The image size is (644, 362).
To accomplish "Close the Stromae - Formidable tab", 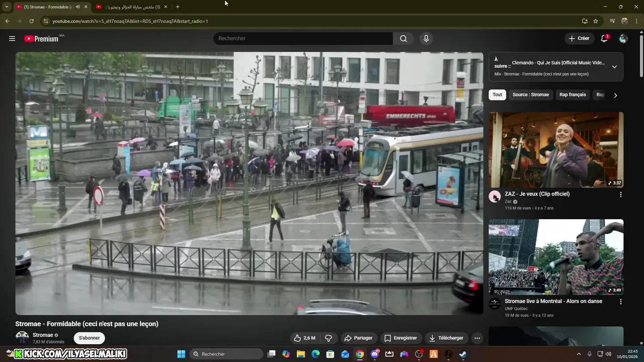I will tap(86, 7).
